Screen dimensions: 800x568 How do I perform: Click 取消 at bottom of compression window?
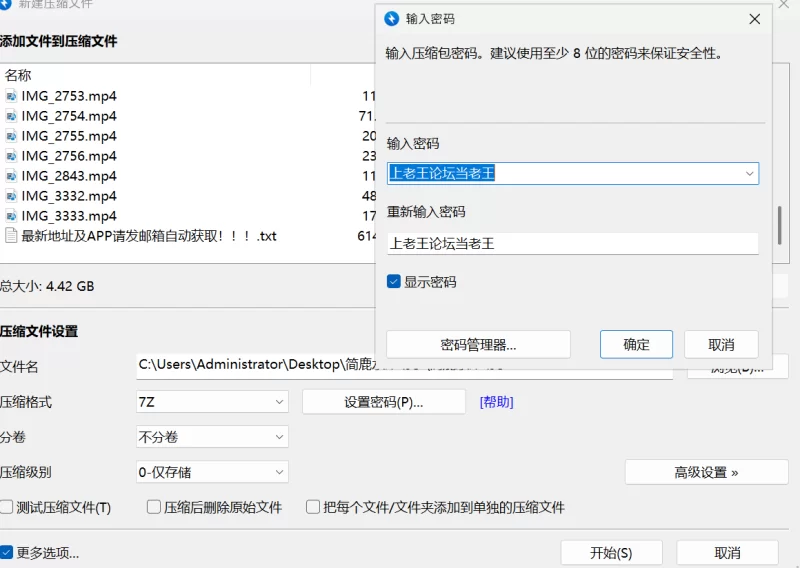tap(727, 553)
